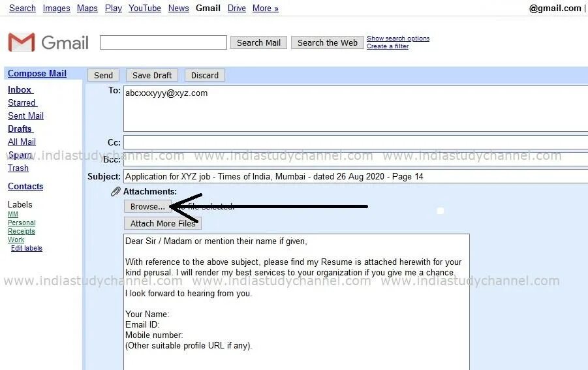Viewport: 588px width, 370px height.
Task: Open Show search options link
Action: 398,39
